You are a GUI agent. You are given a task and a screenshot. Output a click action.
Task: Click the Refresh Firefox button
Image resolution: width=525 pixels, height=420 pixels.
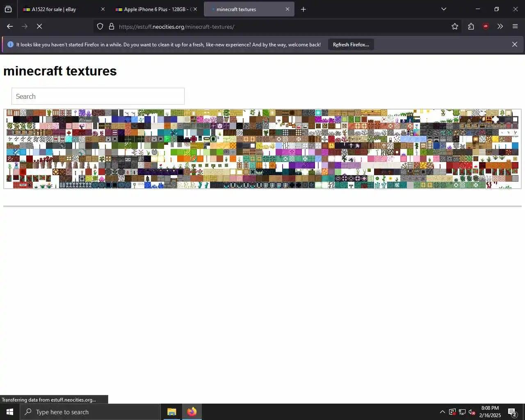pos(351,44)
